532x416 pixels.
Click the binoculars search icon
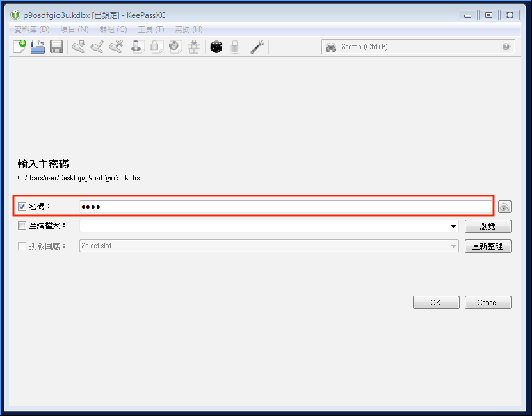pyautogui.click(x=331, y=47)
